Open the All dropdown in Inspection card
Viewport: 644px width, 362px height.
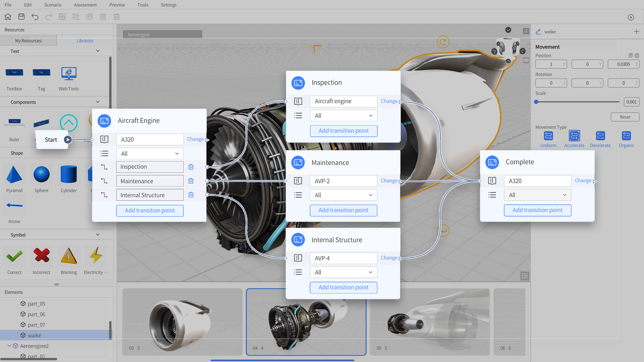(343, 116)
